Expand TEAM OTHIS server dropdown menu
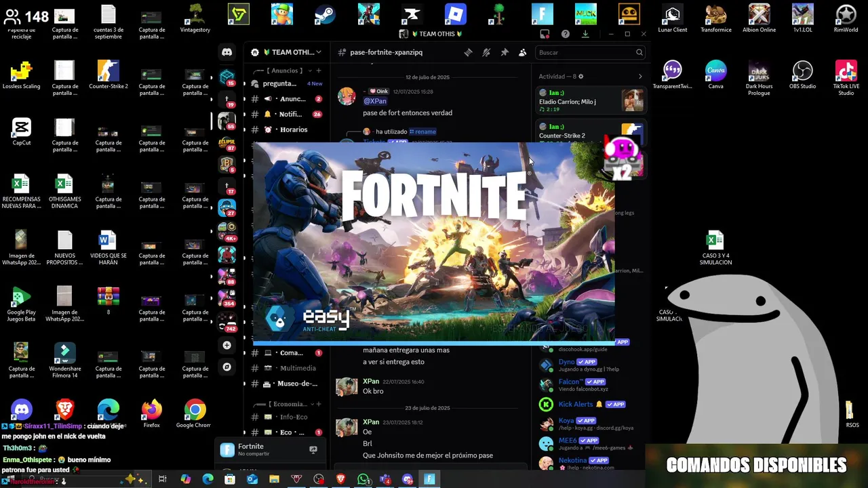The height and width of the screenshot is (488, 868). pyautogui.click(x=287, y=52)
